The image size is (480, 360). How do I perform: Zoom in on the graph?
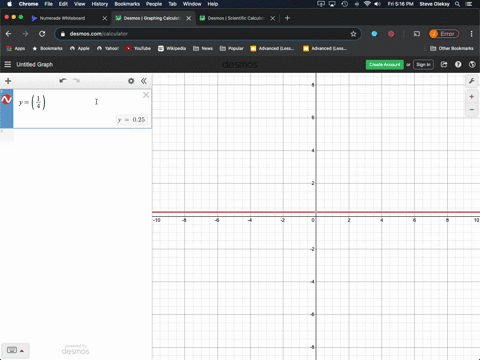472,97
